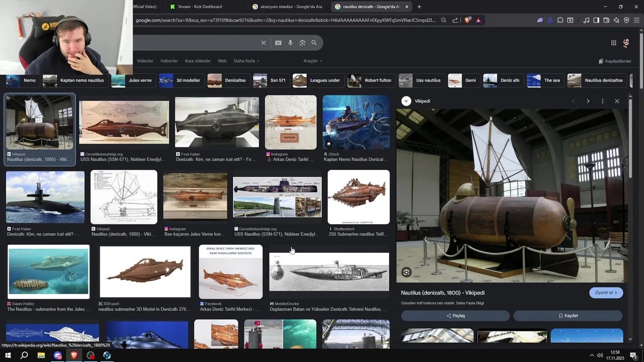Click the Ziyaret et button

(x=606, y=293)
